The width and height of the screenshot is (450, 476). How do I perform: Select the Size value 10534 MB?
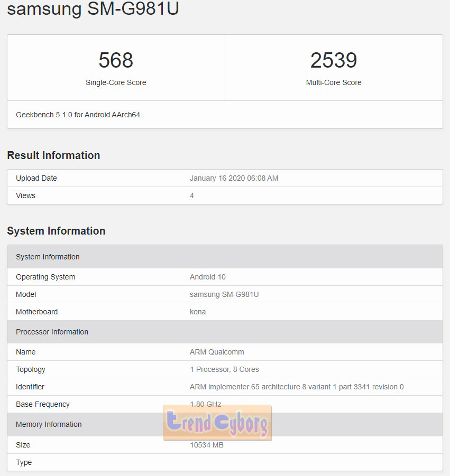(x=206, y=445)
